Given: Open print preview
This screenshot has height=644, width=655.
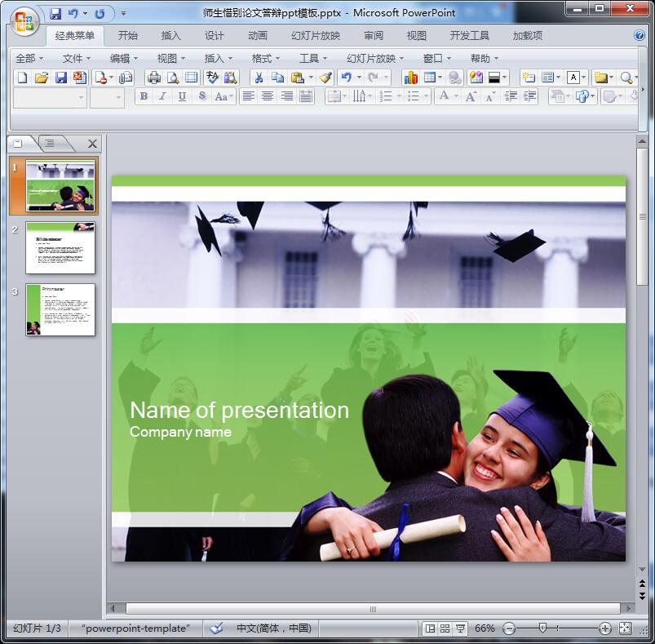Looking at the screenshot, I should pos(173,78).
